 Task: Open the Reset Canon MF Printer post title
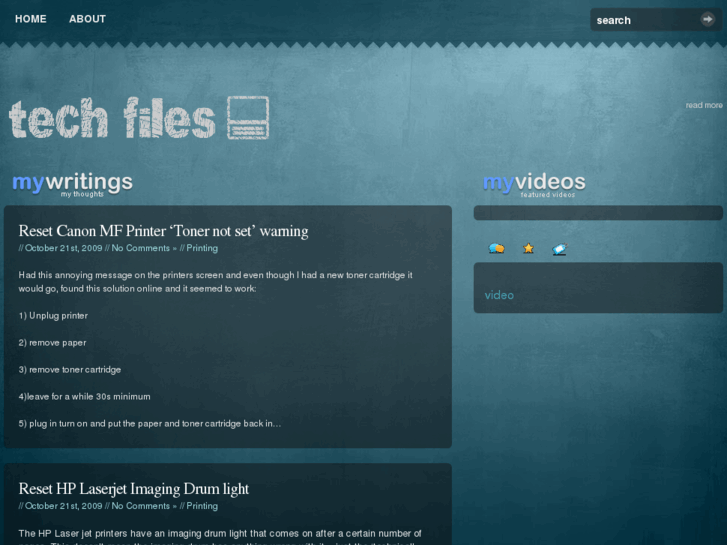(x=163, y=231)
